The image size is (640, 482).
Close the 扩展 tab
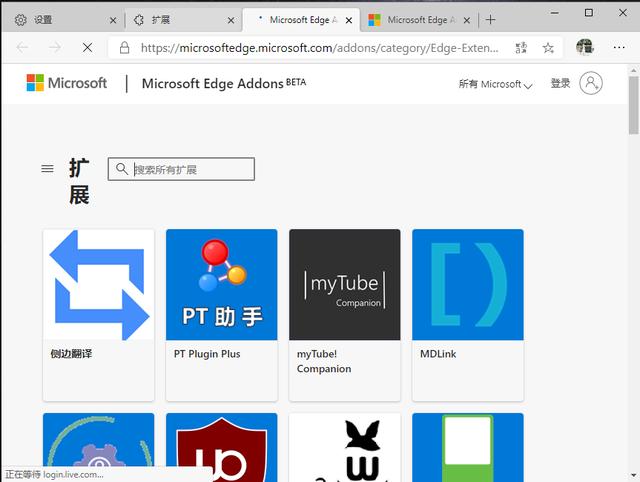[x=231, y=20]
